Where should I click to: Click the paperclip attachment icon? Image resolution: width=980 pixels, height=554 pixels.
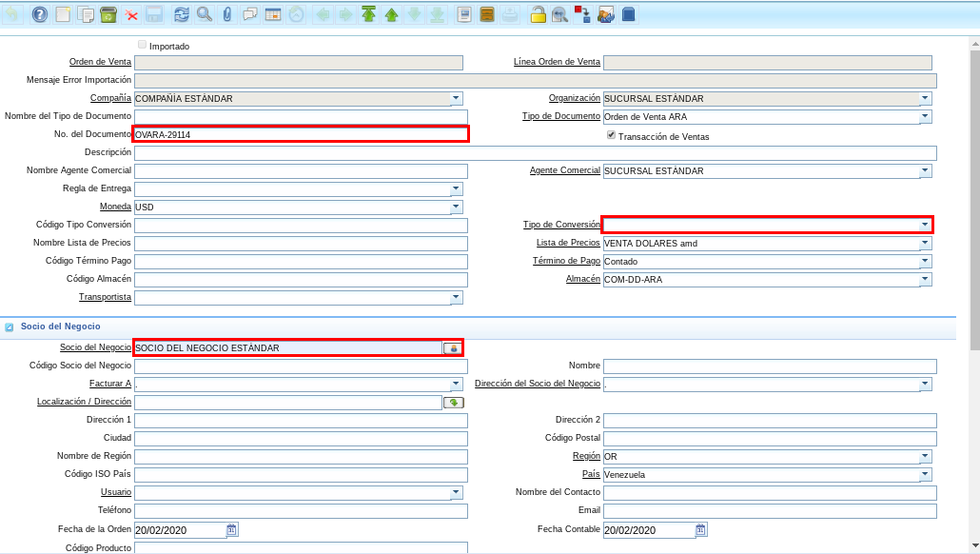[226, 14]
